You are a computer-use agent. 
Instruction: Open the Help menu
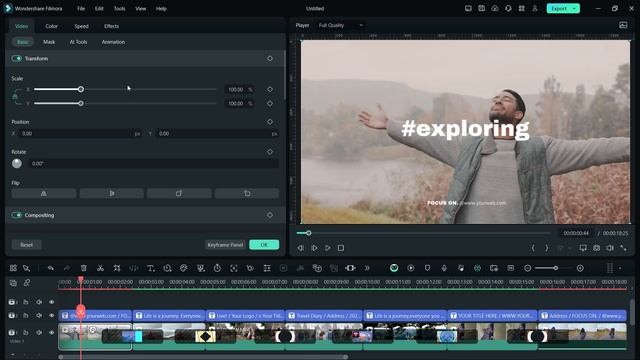(x=161, y=8)
